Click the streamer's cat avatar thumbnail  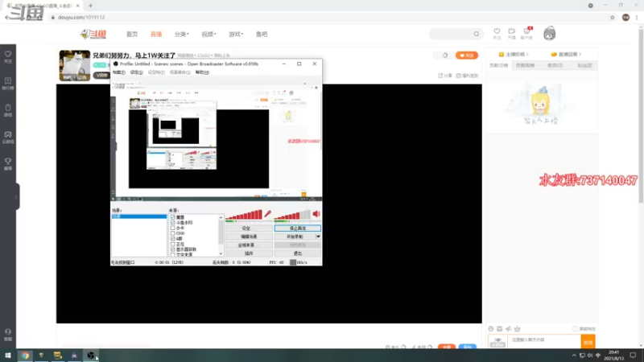75,65
